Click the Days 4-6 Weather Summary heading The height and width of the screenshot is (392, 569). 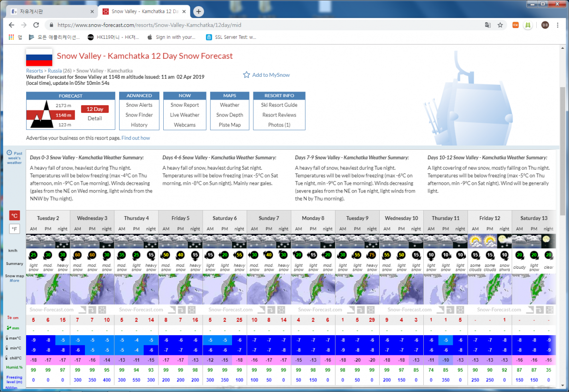pos(219,157)
